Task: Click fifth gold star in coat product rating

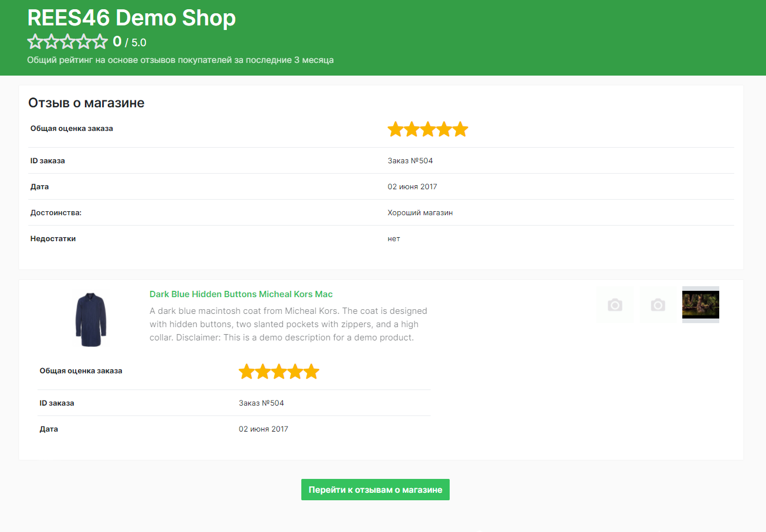Action: coord(311,372)
